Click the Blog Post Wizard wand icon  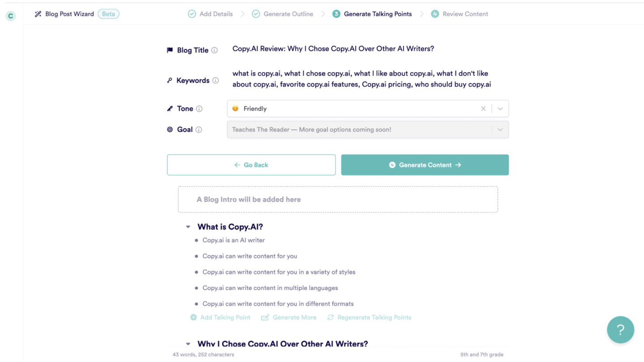coord(38,14)
